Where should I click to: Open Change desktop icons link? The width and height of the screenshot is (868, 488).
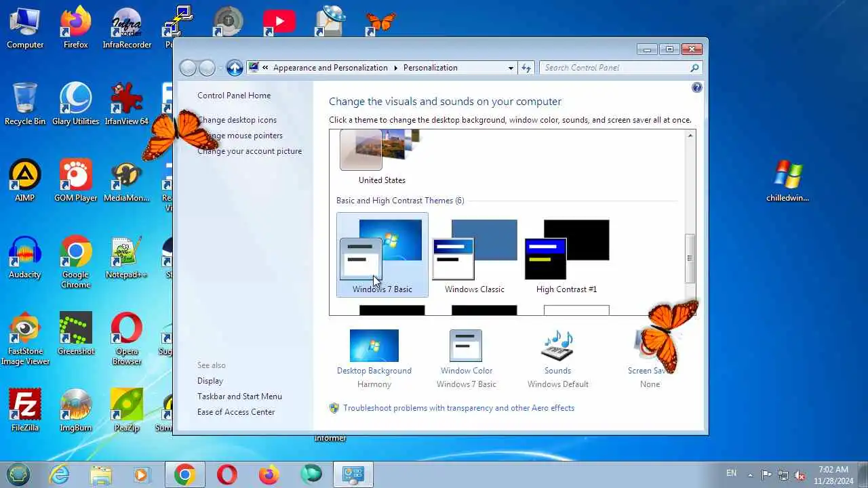[x=237, y=120]
